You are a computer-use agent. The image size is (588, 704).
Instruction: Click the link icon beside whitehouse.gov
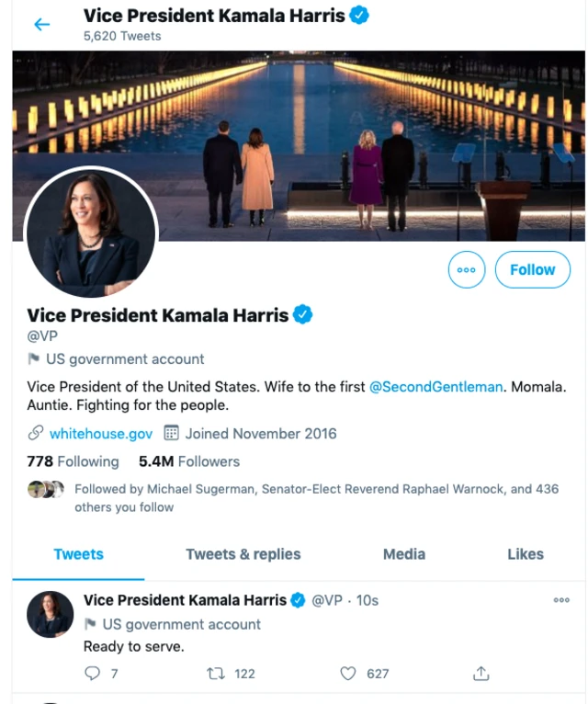click(36, 433)
